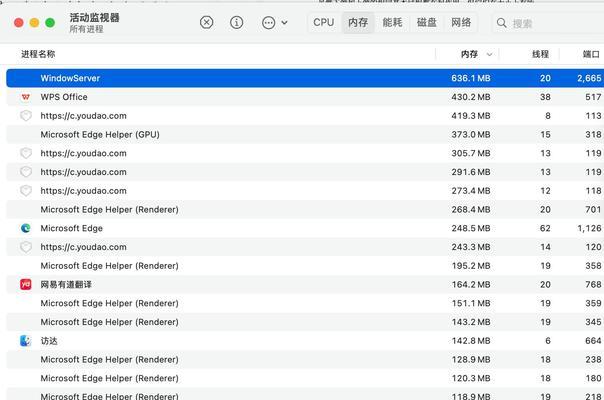Click the 164.2 MB memory value
The width and height of the screenshot is (604, 400).
pos(471,284)
